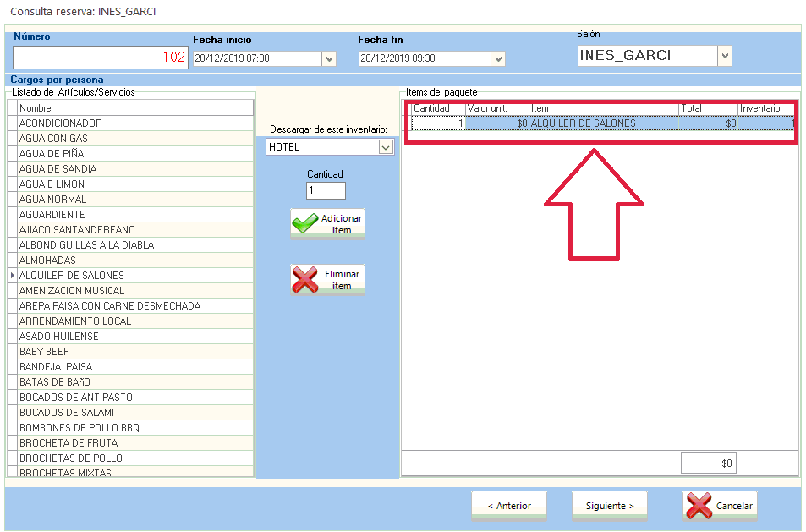Click the red X Eliminar item icon
Viewport: 806px width, 532px height.
(x=305, y=280)
